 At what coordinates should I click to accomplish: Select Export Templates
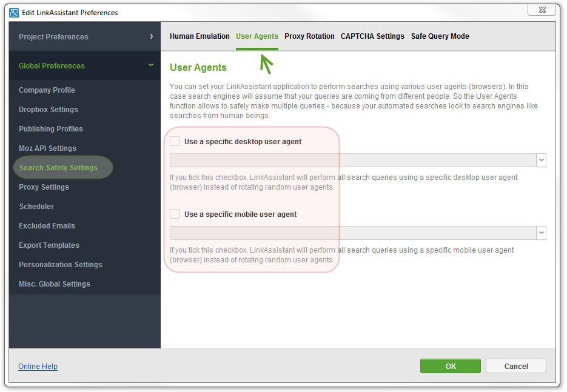[x=49, y=245]
